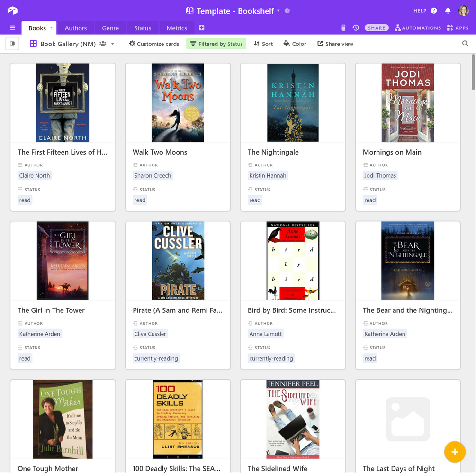Switch to the Authors tab
Image resolution: width=476 pixels, height=473 pixels.
click(76, 28)
